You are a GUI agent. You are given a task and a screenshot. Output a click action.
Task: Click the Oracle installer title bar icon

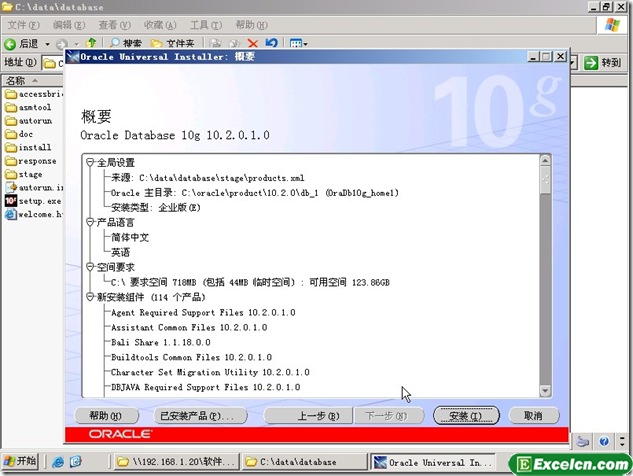pos(73,57)
